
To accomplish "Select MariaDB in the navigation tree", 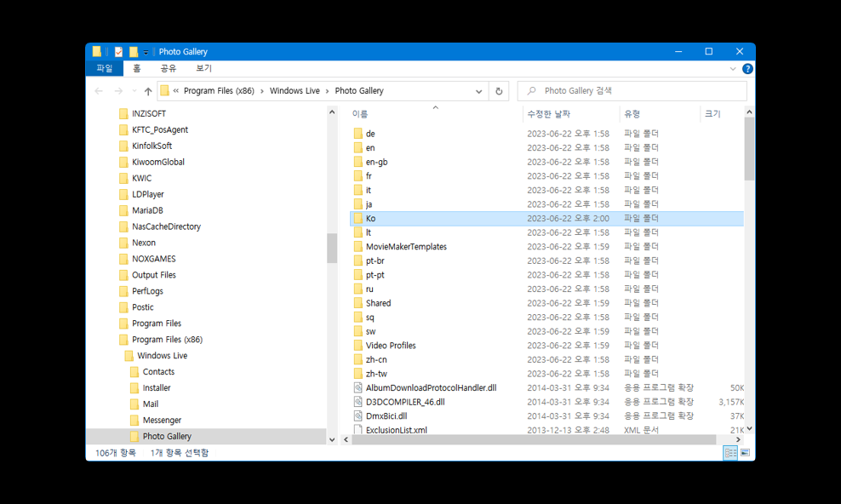I will click(147, 210).
